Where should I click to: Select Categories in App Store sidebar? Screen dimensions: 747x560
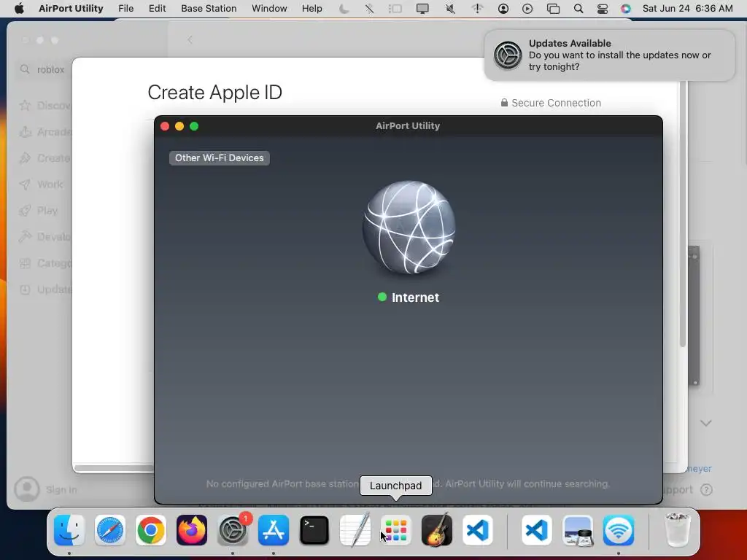click(x=44, y=262)
